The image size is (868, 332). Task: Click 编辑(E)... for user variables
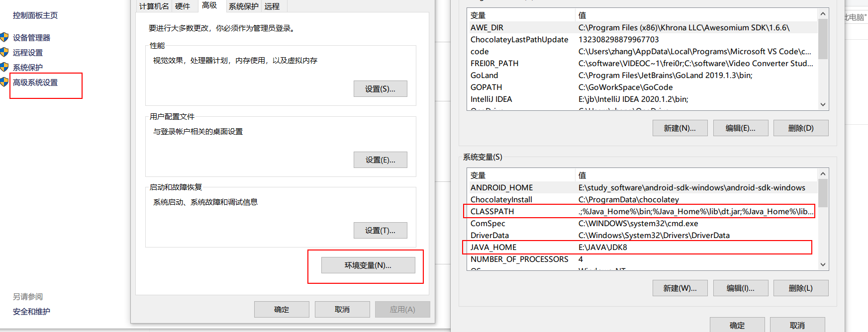pos(741,128)
